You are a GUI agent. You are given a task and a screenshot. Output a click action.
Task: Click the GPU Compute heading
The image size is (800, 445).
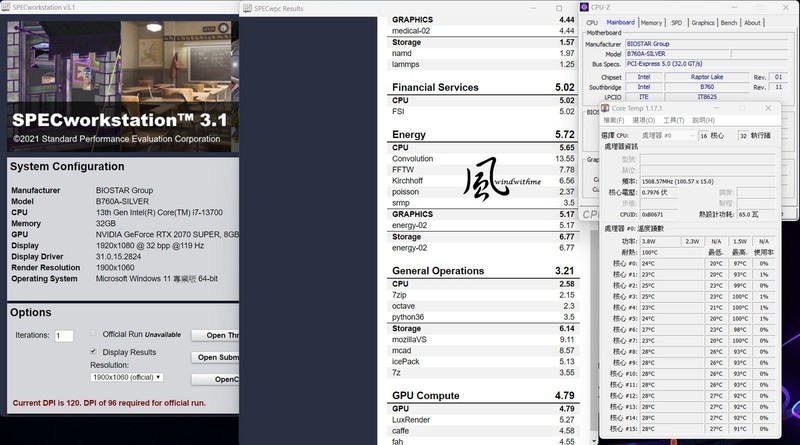click(426, 395)
